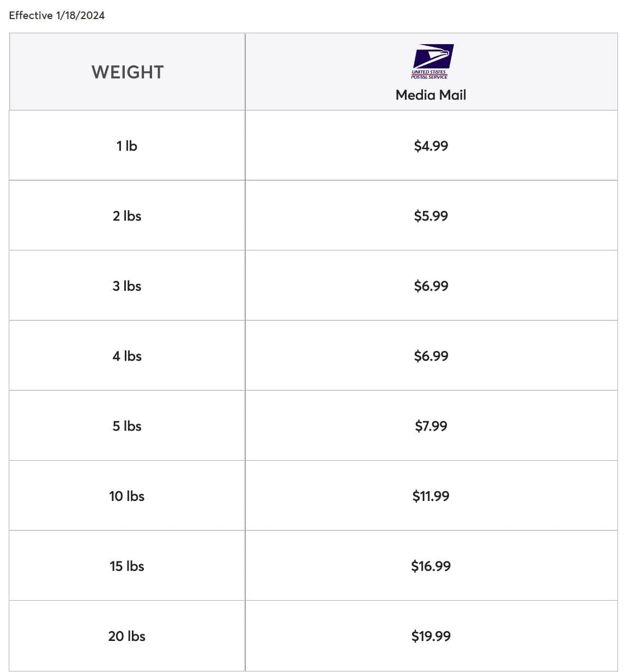The height and width of the screenshot is (672, 624).
Task: Click the $11.99 price cell
Action: click(x=431, y=496)
